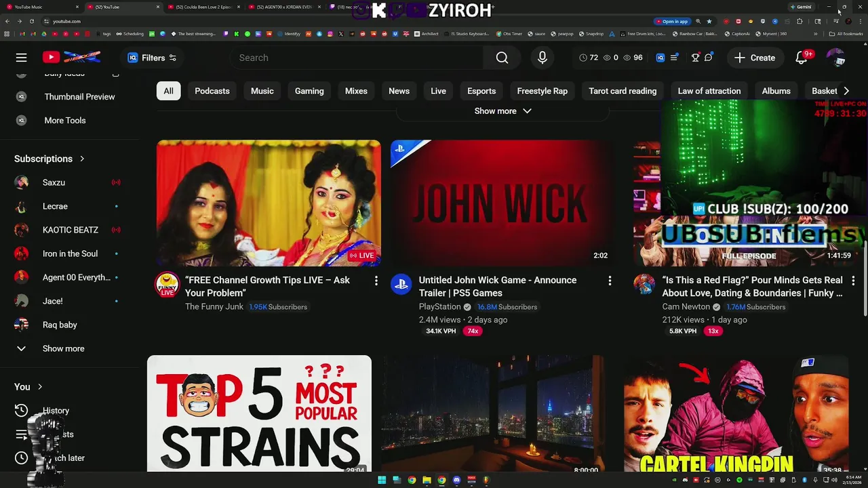Expand the Show more section

coord(502,111)
